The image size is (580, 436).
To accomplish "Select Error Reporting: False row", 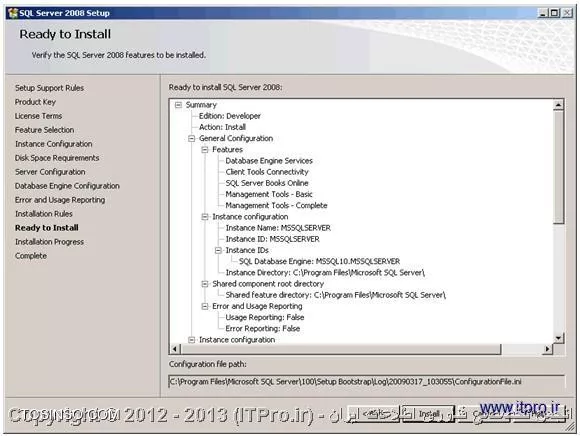I will [x=263, y=329].
